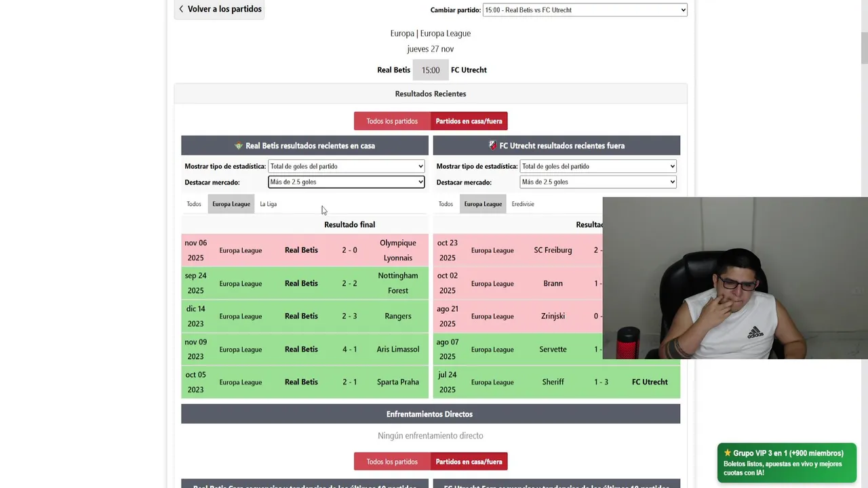Click the FC Utrecht team name at top
868x488 pixels.
pos(469,70)
